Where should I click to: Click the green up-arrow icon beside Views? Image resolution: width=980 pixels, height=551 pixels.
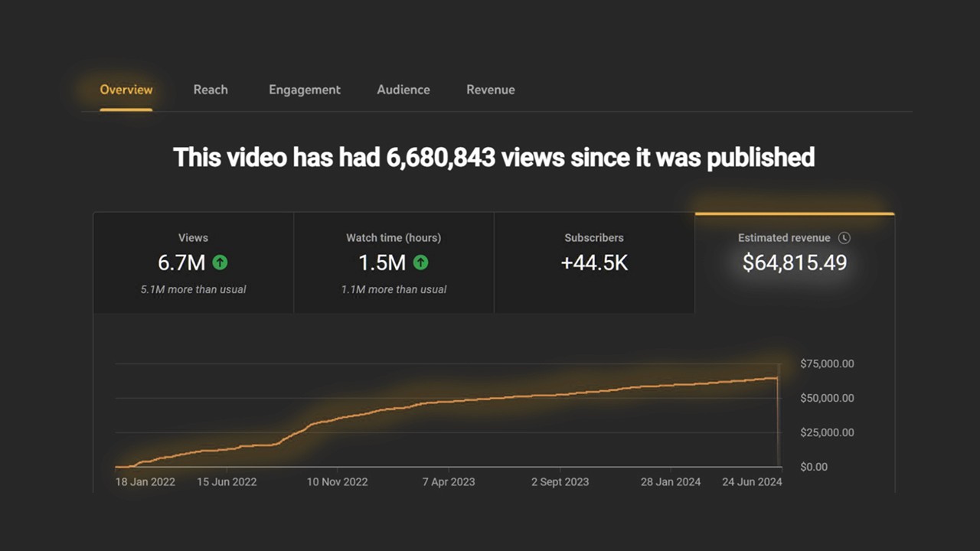pos(220,262)
